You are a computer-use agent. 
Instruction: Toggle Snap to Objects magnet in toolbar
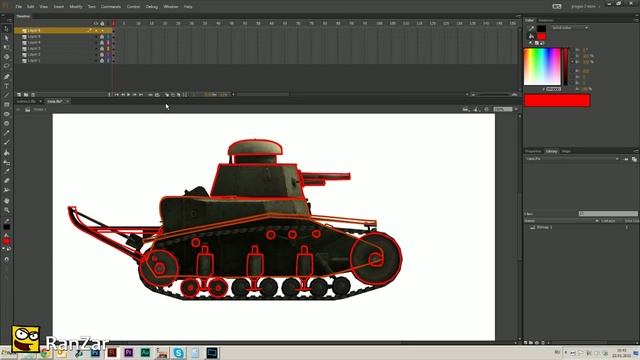(x=6, y=259)
